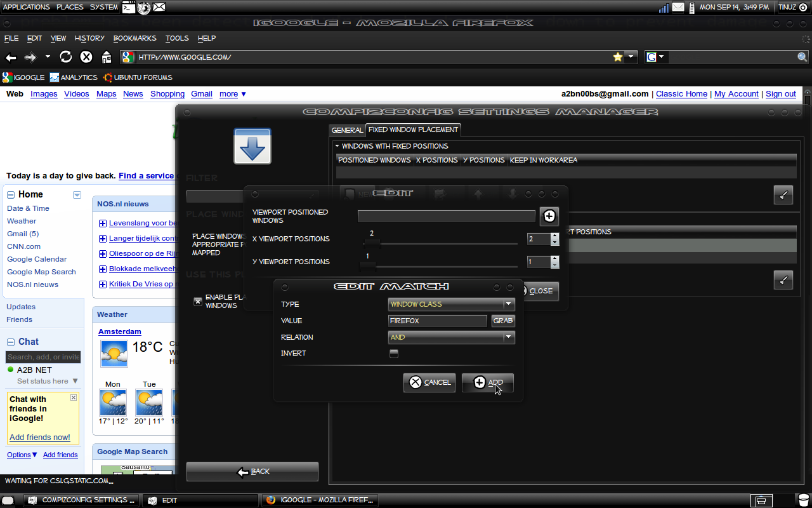812x508 pixels.
Task: Click the Sign out link
Action: pos(781,94)
